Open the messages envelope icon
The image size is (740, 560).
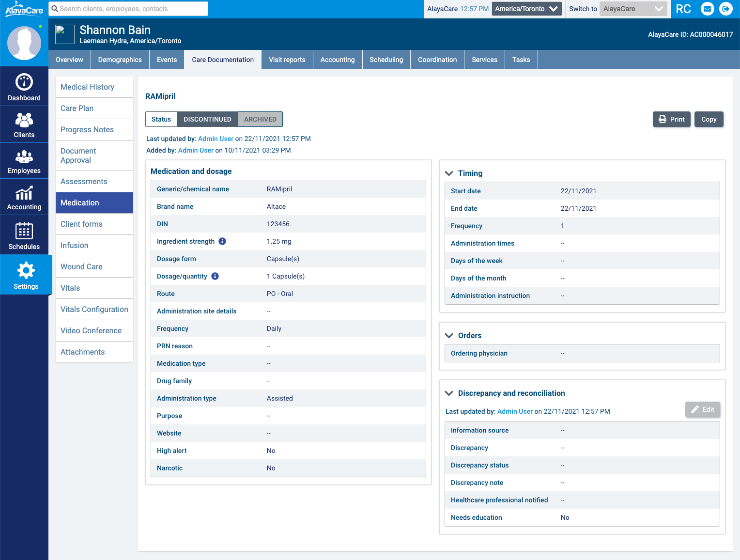tap(708, 9)
